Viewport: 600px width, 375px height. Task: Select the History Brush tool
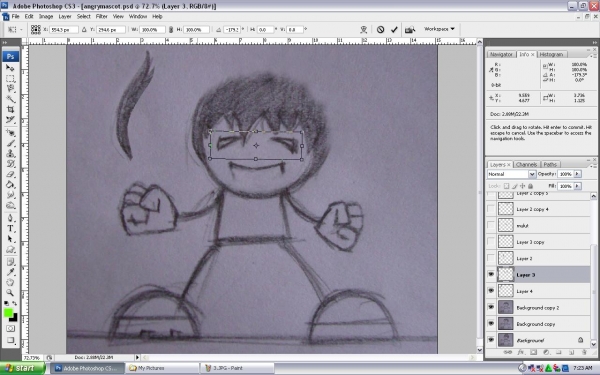coord(10,164)
